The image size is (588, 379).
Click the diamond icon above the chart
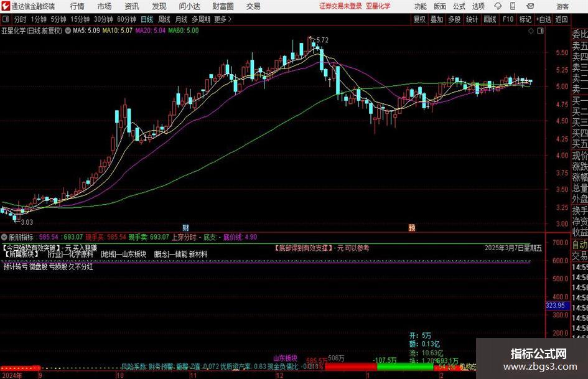click(x=531, y=31)
